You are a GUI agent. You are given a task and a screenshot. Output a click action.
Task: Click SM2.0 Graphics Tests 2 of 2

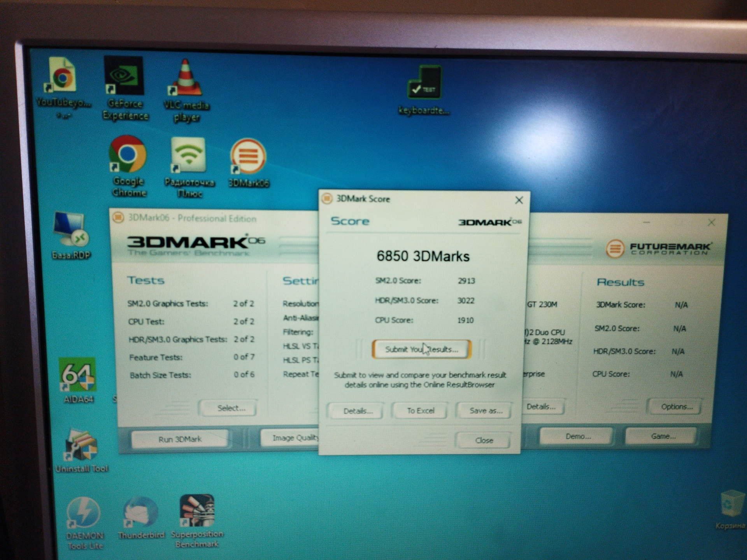(243, 303)
